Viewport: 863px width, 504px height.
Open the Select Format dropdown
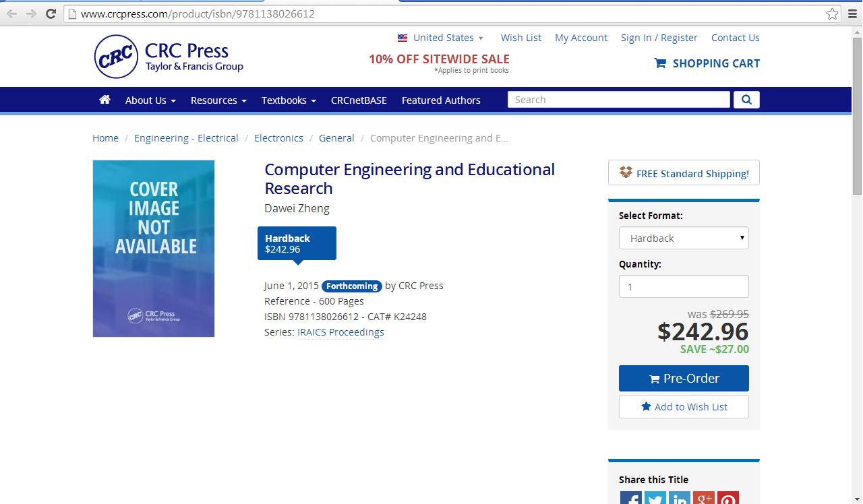pos(684,238)
